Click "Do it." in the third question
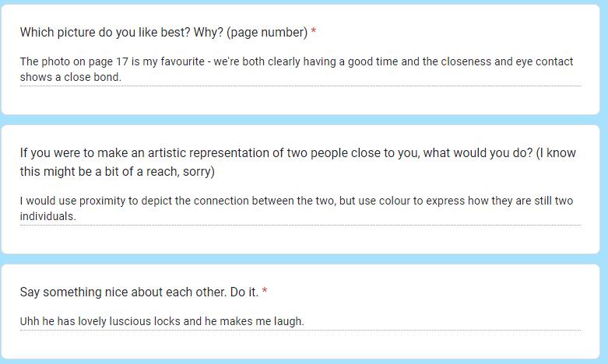Viewport: 608px width, 364px height. click(244, 292)
